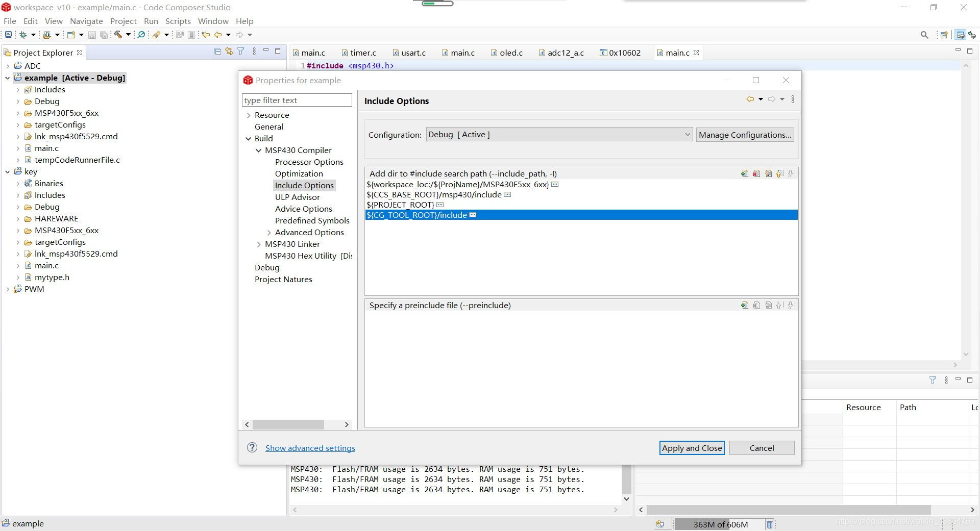Add an include search path entry
Screen dimensions: 980x531
coord(745,174)
